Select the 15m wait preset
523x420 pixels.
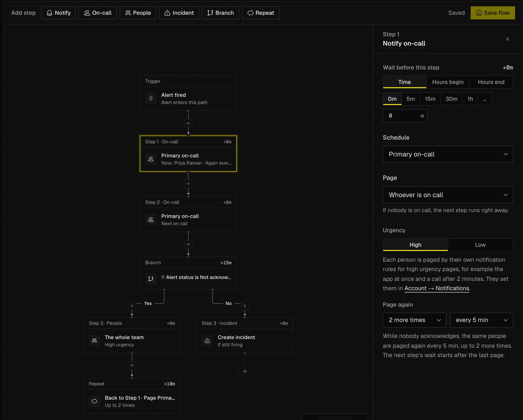430,99
